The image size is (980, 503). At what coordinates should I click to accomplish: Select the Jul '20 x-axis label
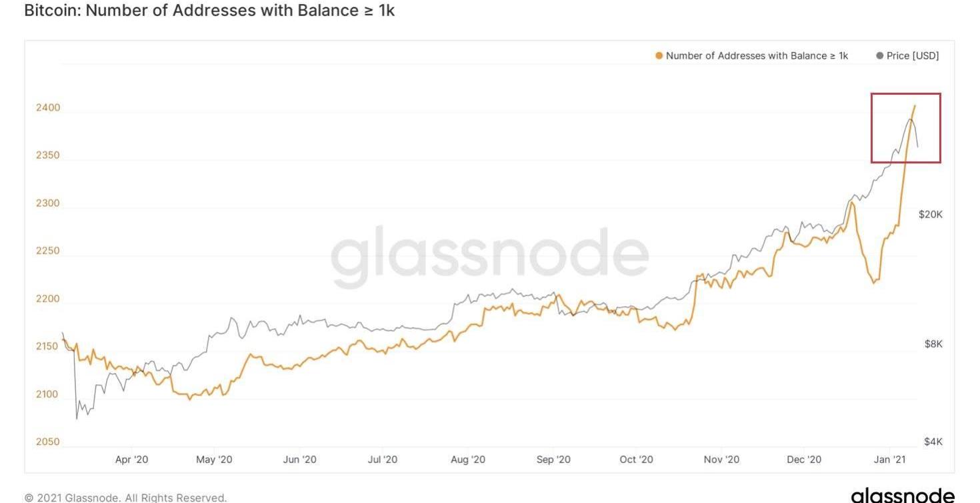(x=383, y=460)
